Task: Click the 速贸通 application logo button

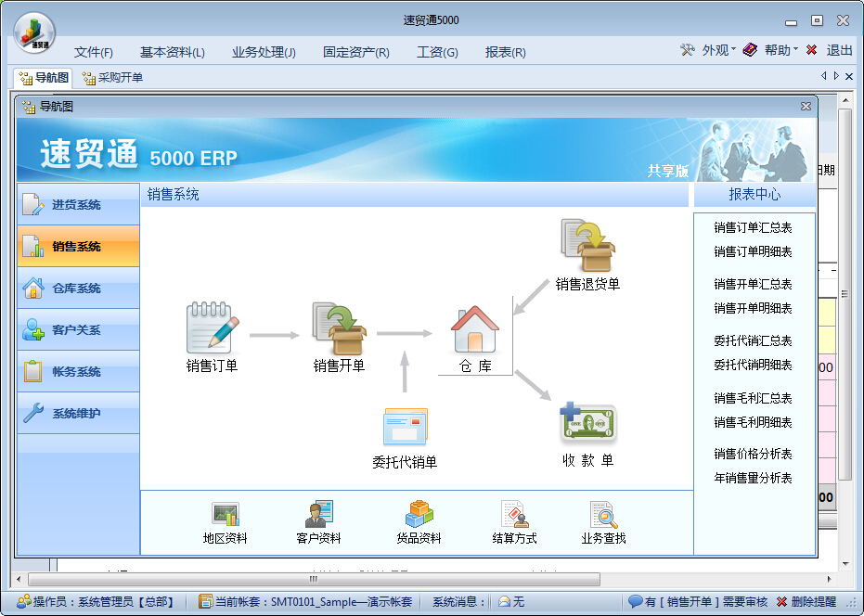Action: coord(34,32)
